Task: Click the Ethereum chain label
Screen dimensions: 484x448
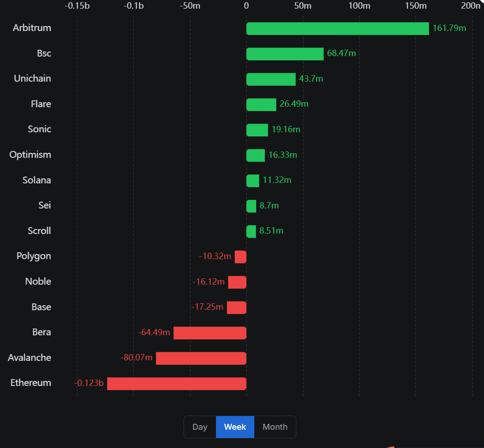Action: (31, 383)
